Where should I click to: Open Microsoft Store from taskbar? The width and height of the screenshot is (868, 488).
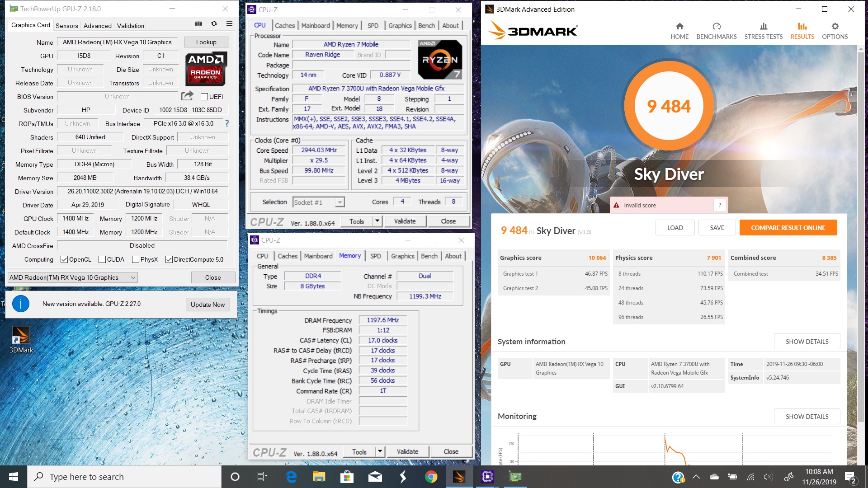(x=347, y=477)
